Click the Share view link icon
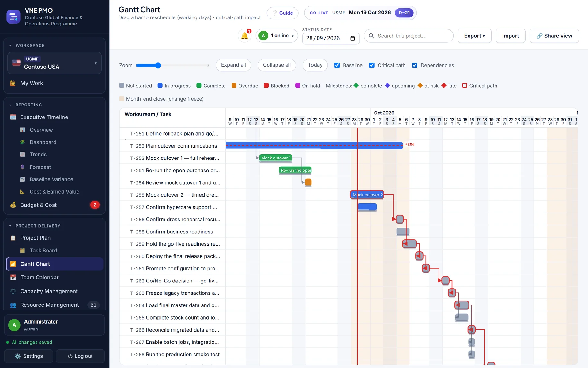The image size is (588, 368). click(539, 36)
